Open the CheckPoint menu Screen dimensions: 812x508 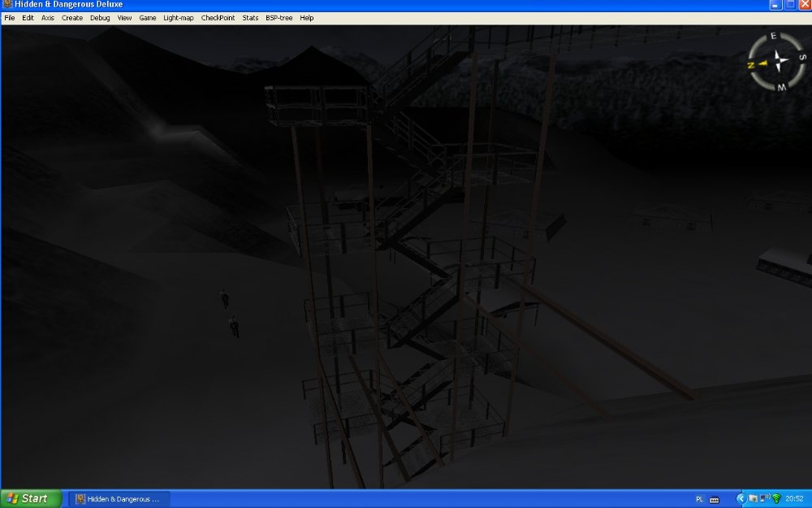point(218,18)
